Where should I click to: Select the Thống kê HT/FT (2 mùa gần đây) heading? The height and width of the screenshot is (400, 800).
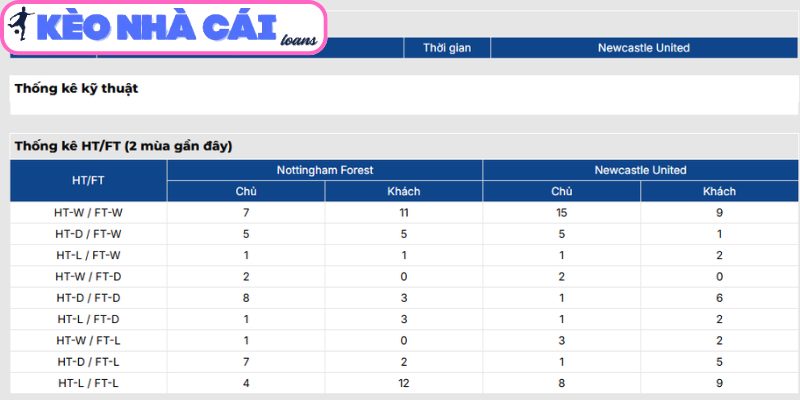click(x=123, y=146)
